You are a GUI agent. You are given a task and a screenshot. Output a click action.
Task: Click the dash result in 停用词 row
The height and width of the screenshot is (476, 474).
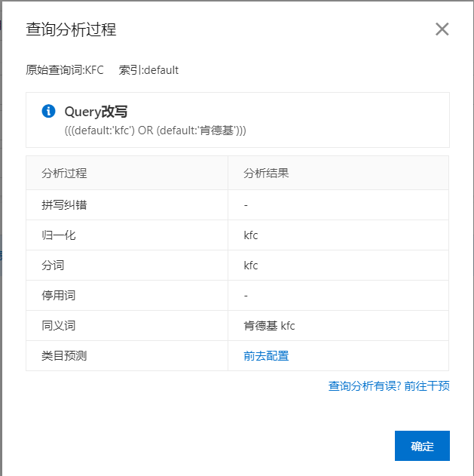click(x=246, y=296)
